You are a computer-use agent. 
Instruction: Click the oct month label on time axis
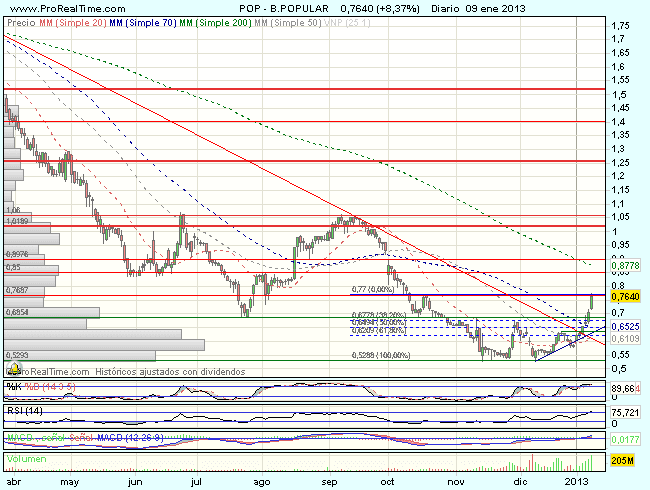(x=388, y=482)
